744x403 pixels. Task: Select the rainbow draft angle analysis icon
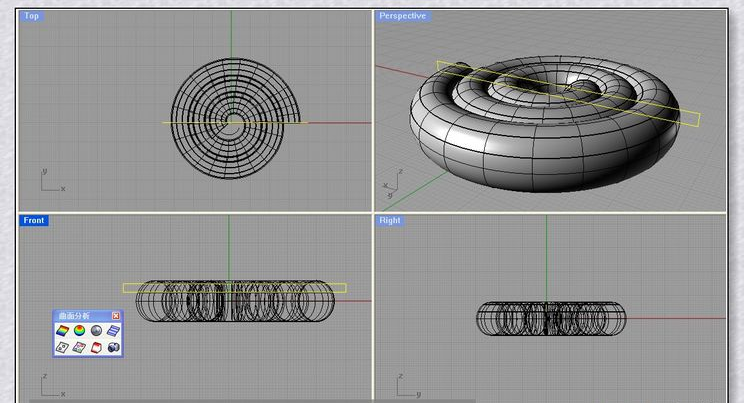point(62,330)
